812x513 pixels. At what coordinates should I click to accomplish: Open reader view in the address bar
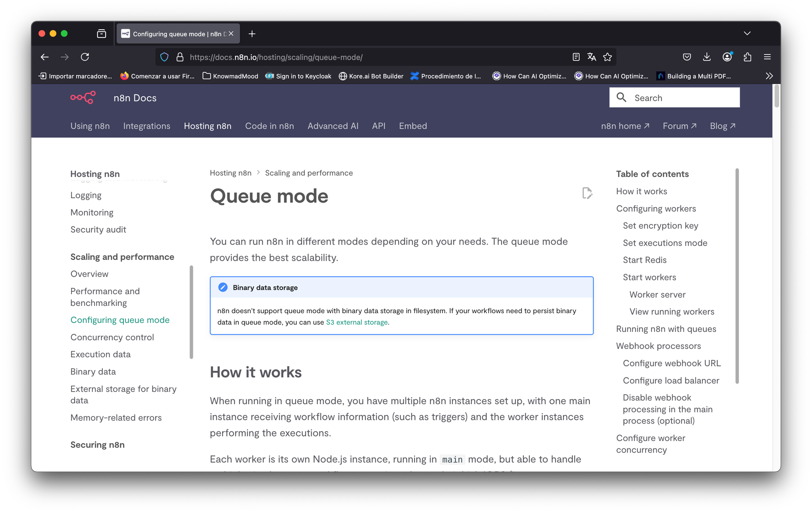point(576,57)
